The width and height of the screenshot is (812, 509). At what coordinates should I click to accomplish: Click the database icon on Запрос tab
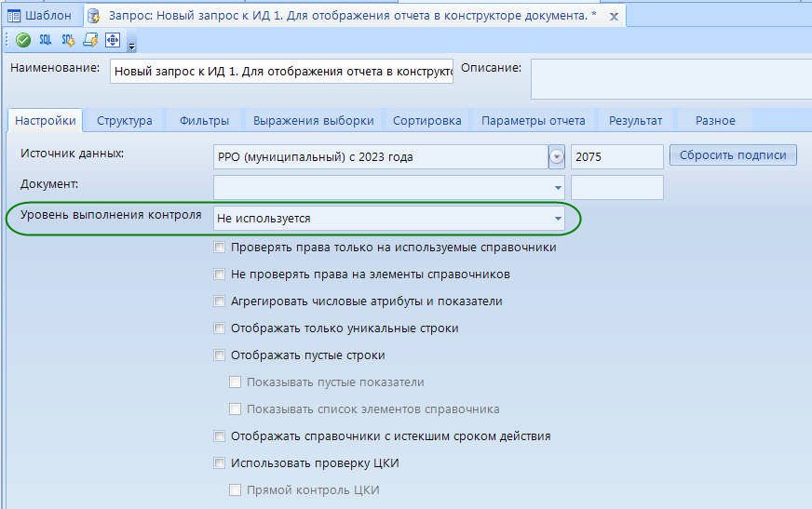tap(94, 16)
